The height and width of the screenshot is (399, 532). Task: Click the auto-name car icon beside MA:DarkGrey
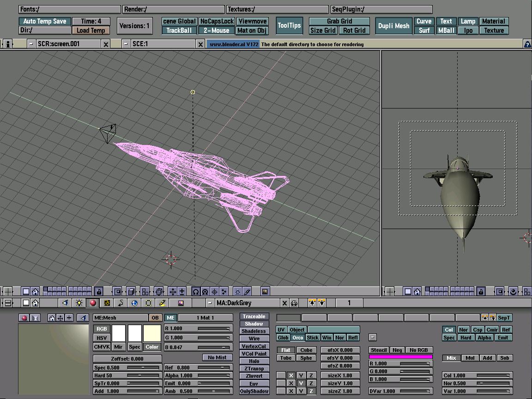coord(294,302)
